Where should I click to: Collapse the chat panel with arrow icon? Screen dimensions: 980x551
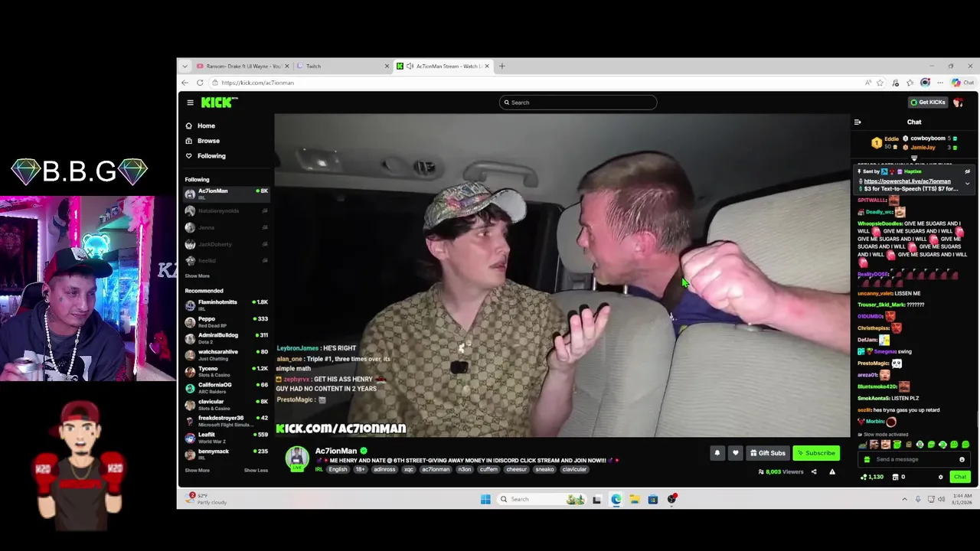[x=857, y=122]
